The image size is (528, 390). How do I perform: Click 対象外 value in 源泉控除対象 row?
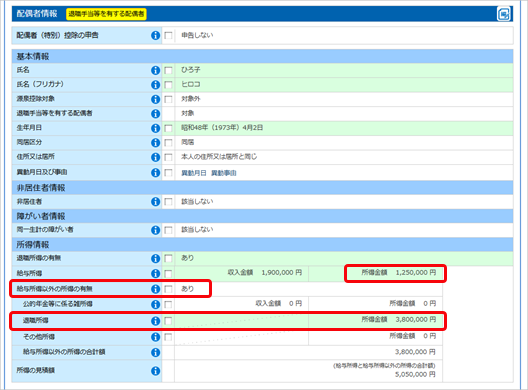191,99
